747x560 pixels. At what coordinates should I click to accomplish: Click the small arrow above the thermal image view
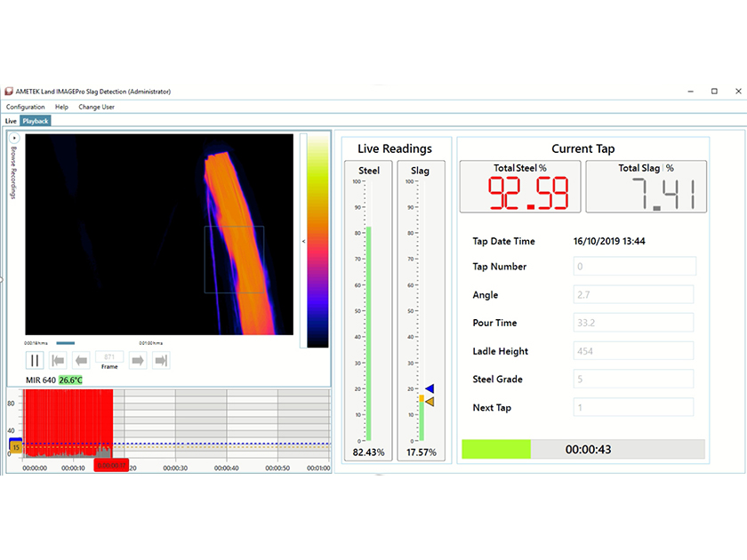pos(15,138)
